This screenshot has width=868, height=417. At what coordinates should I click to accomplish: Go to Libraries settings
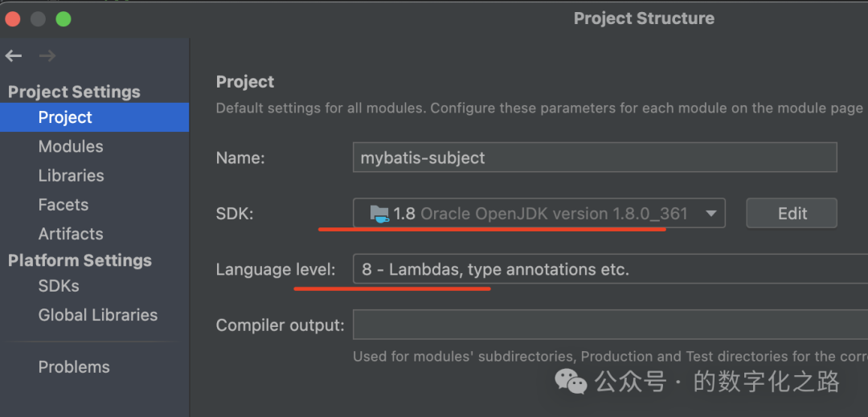[x=71, y=175]
